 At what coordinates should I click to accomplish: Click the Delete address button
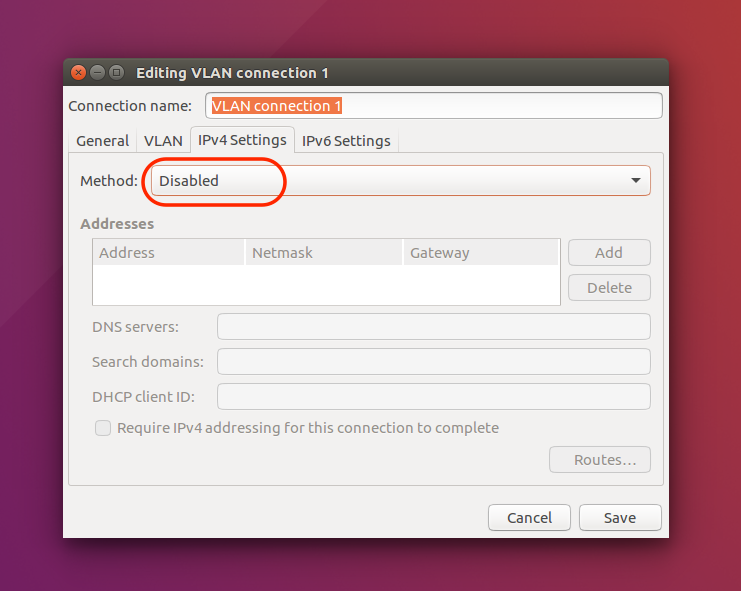click(x=609, y=288)
